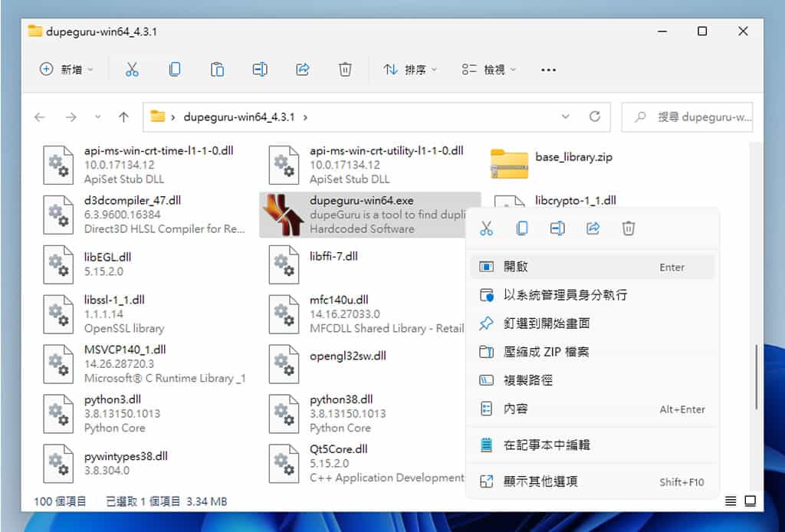The image size is (785, 532).
Task: Click the yellow folder icon in title bar
Action: click(x=35, y=31)
